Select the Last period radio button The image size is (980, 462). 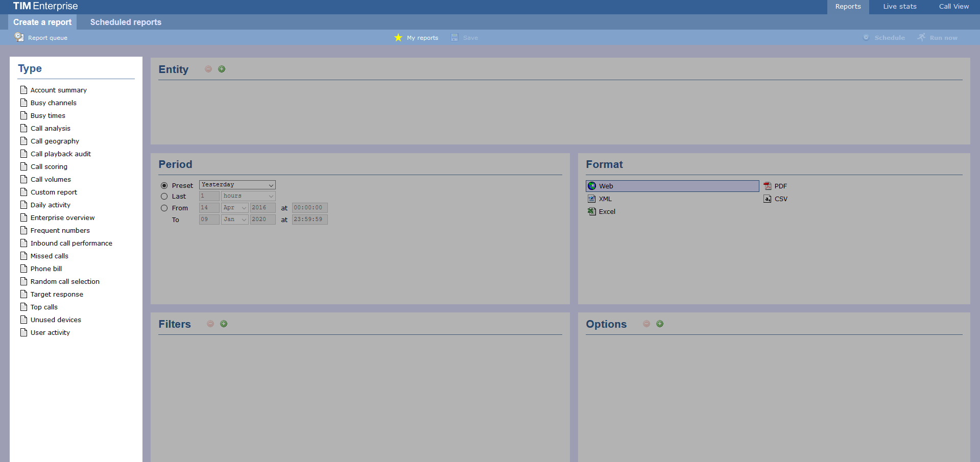[x=164, y=197]
